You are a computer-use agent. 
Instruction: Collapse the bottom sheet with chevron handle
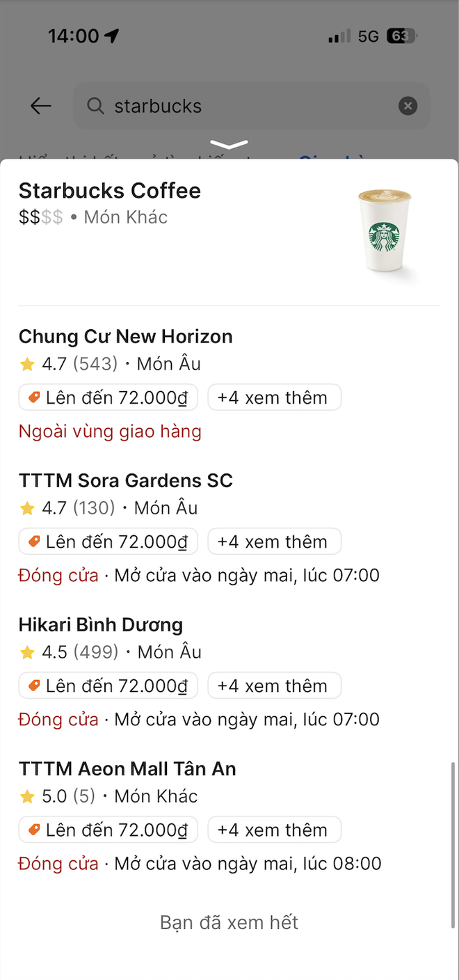coord(229,144)
